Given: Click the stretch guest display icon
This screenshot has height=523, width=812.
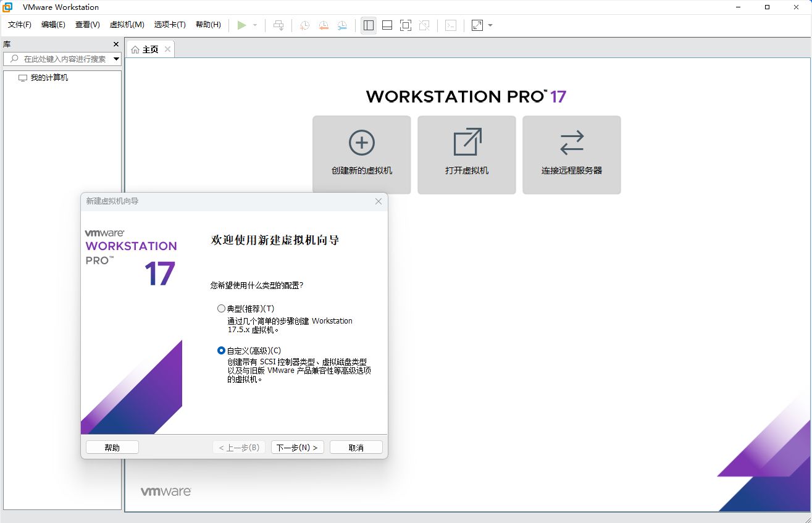Looking at the screenshot, I should pyautogui.click(x=477, y=25).
